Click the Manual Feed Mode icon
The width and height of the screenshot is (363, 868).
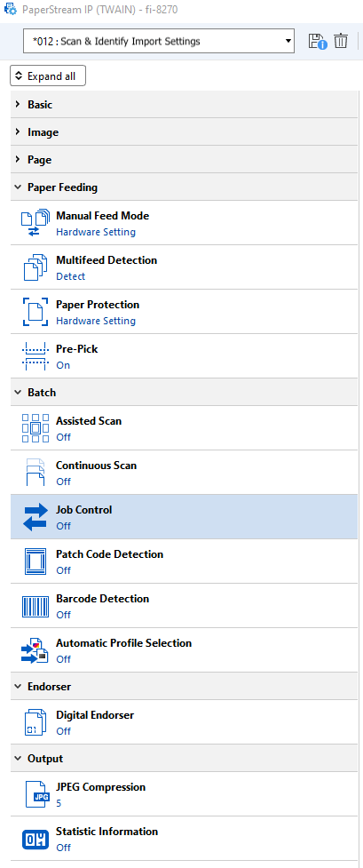35,223
